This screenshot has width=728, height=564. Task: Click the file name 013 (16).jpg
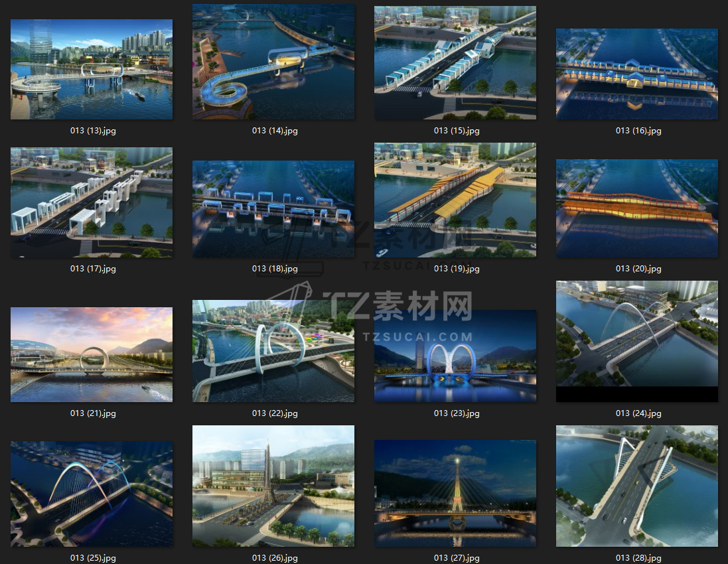[x=638, y=131]
